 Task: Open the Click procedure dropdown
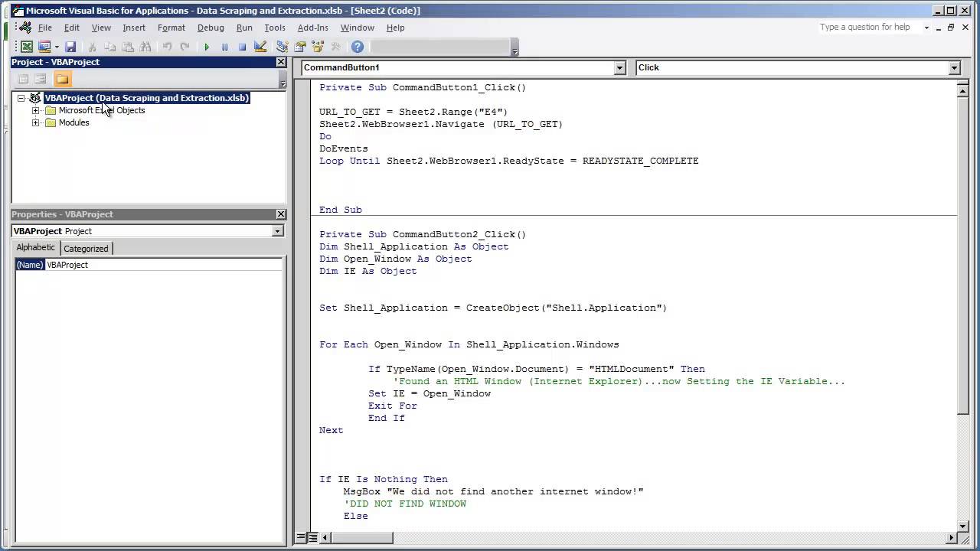(x=954, y=68)
